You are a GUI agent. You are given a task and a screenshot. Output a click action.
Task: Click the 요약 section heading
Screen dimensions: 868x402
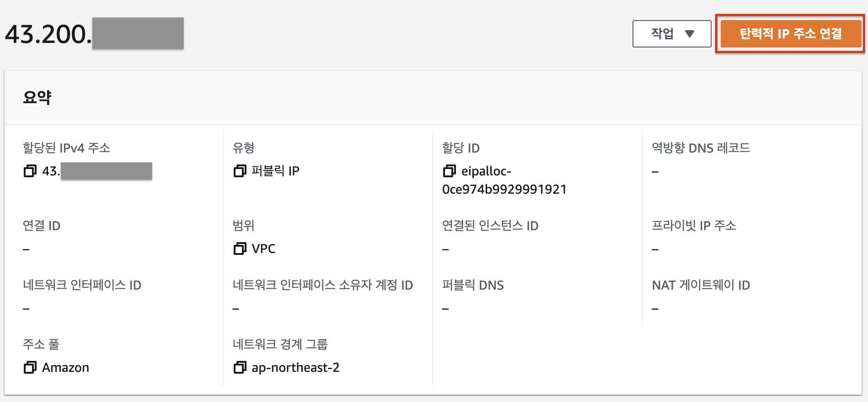pos(37,97)
